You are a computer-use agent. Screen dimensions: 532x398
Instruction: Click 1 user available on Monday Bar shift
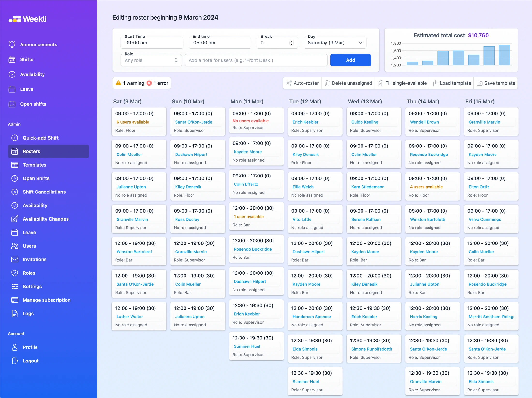(x=249, y=217)
